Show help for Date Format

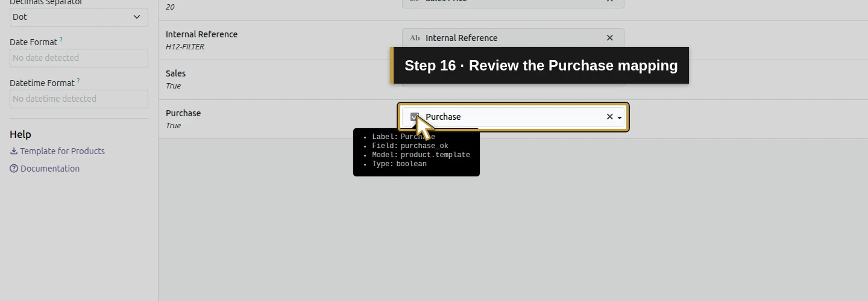point(61,40)
